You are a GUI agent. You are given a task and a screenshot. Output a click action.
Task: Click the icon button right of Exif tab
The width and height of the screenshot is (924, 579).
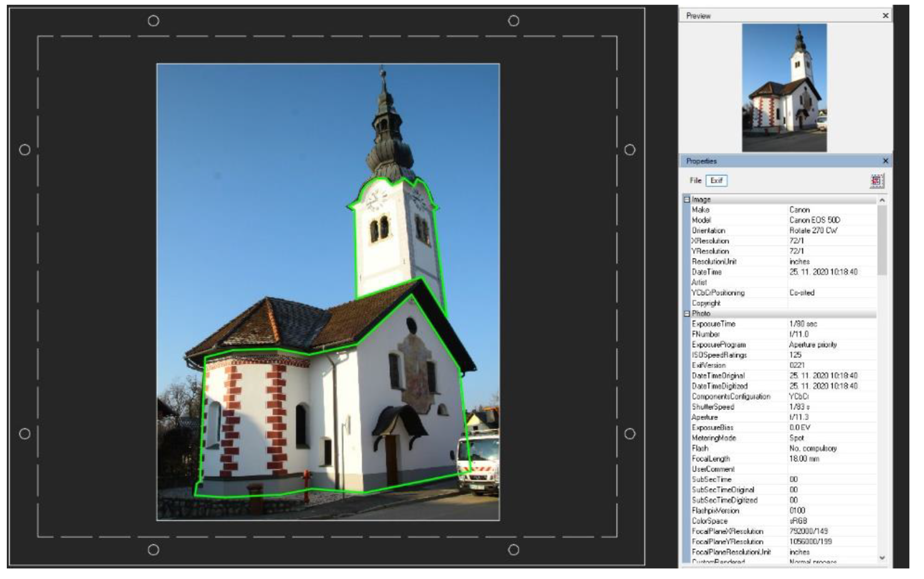876,181
